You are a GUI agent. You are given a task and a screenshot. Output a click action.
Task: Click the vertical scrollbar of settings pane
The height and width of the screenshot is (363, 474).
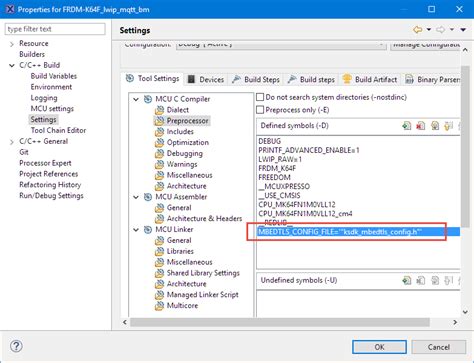[465, 147]
